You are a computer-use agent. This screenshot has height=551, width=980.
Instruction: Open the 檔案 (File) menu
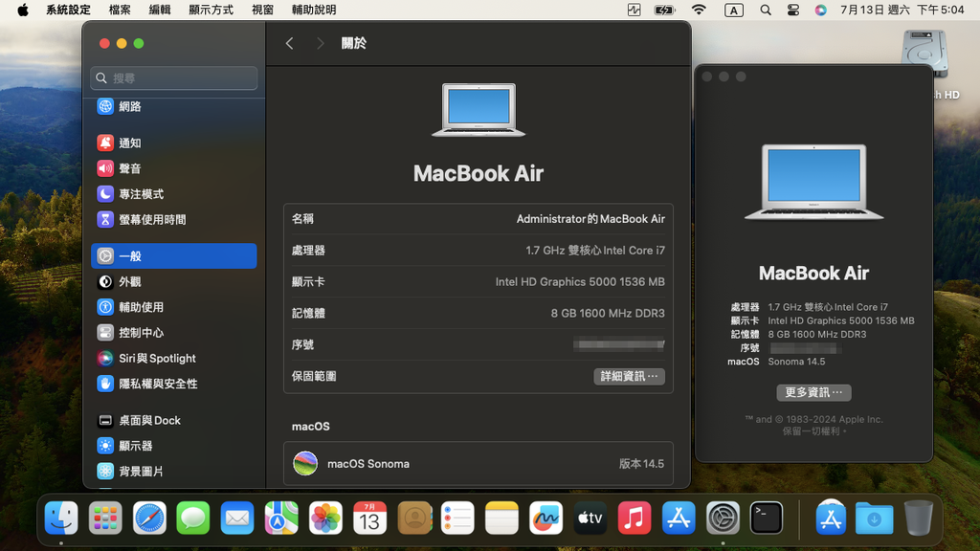pos(120,10)
